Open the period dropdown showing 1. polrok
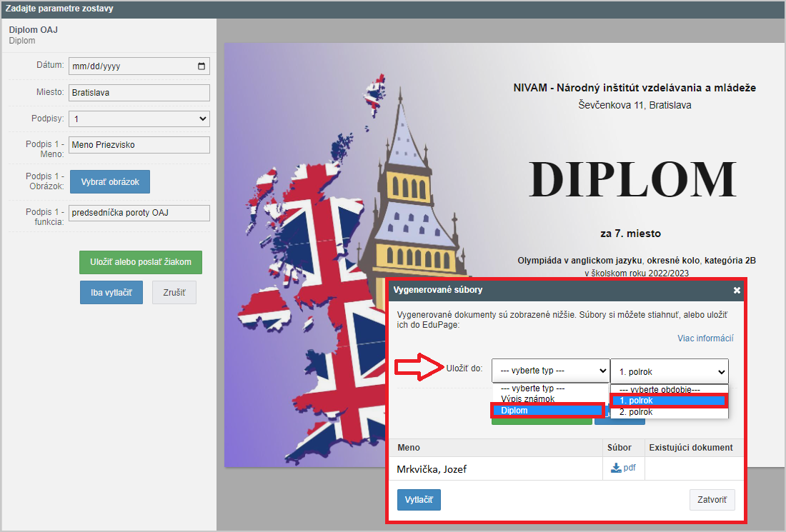Viewport: 786px width, 532px height. click(x=670, y=372)
